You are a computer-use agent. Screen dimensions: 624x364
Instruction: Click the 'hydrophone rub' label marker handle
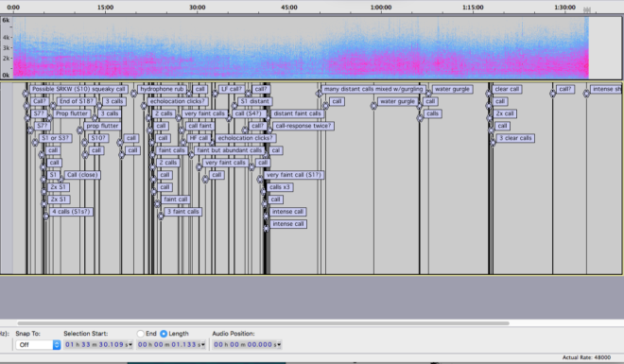(133, 93)
